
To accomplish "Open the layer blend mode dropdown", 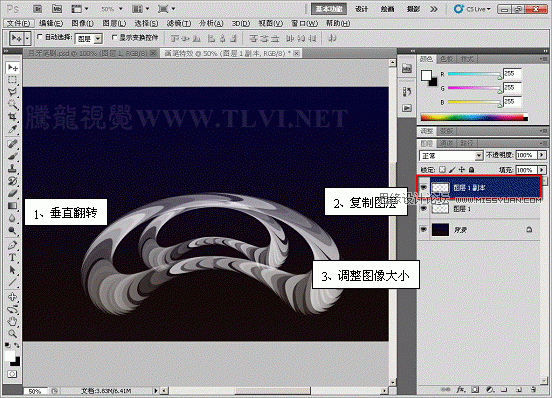I will coord(451,156).
